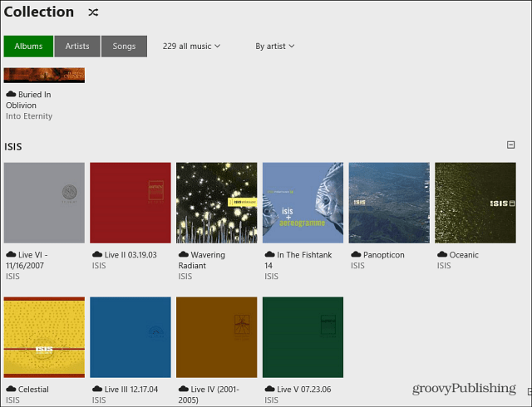Screen dimensions: 532x407
Task: Open the Oceanic album cover
Action: [475, 203]
